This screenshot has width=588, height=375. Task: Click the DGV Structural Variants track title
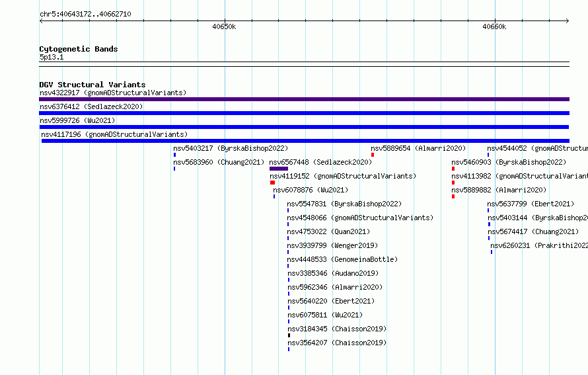click(92, 85)
